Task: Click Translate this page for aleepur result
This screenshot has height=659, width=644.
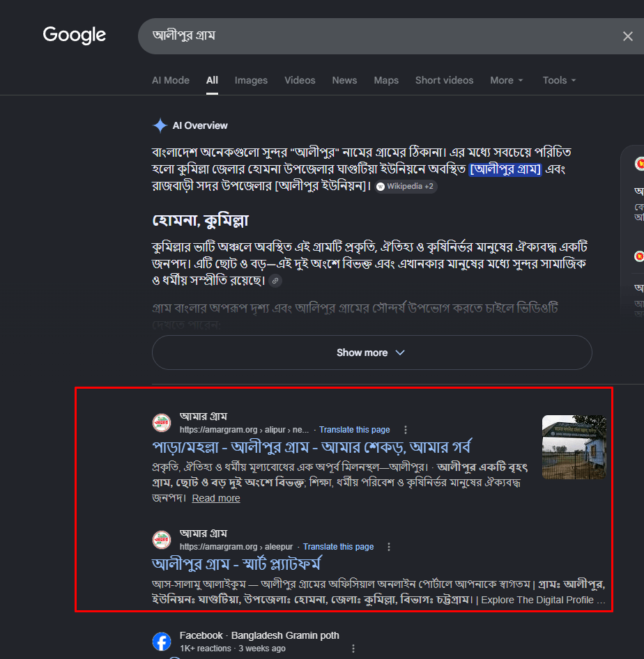Action: pos(339,546)
